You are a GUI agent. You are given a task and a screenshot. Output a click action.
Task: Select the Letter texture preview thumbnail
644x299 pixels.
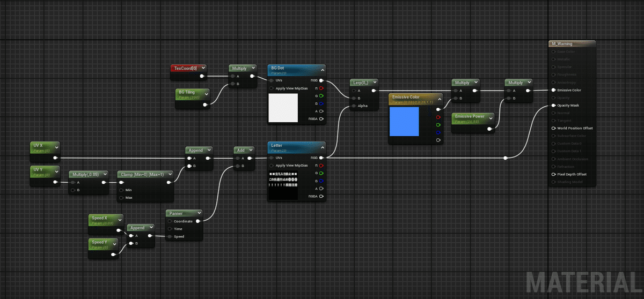(283, 185)
